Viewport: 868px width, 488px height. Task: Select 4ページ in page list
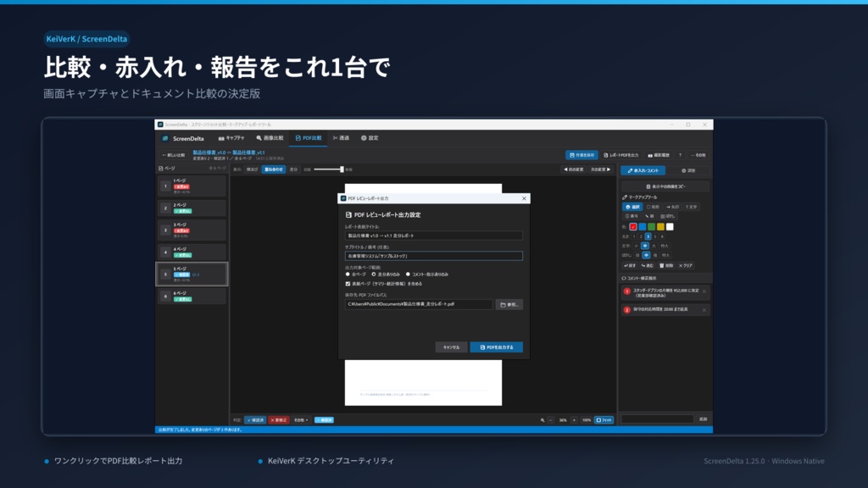pos(192,252)
